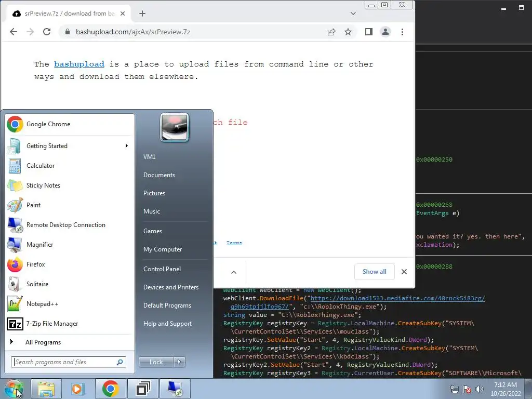Click the Chrome forward arrow
The image size is (532, 399).
pos(30,32)
